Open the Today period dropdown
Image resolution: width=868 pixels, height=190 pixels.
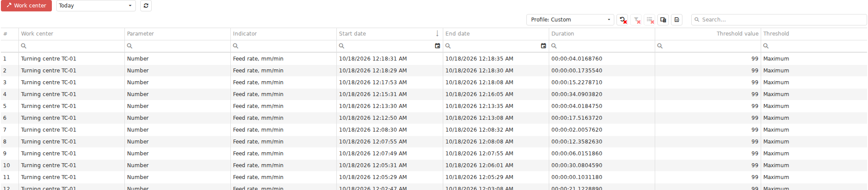(96, 6)
